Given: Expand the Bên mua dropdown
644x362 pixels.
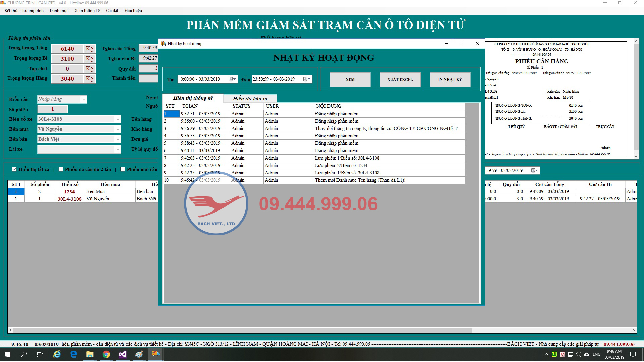Looking at the screenshot, I should (x=118, y=129).
